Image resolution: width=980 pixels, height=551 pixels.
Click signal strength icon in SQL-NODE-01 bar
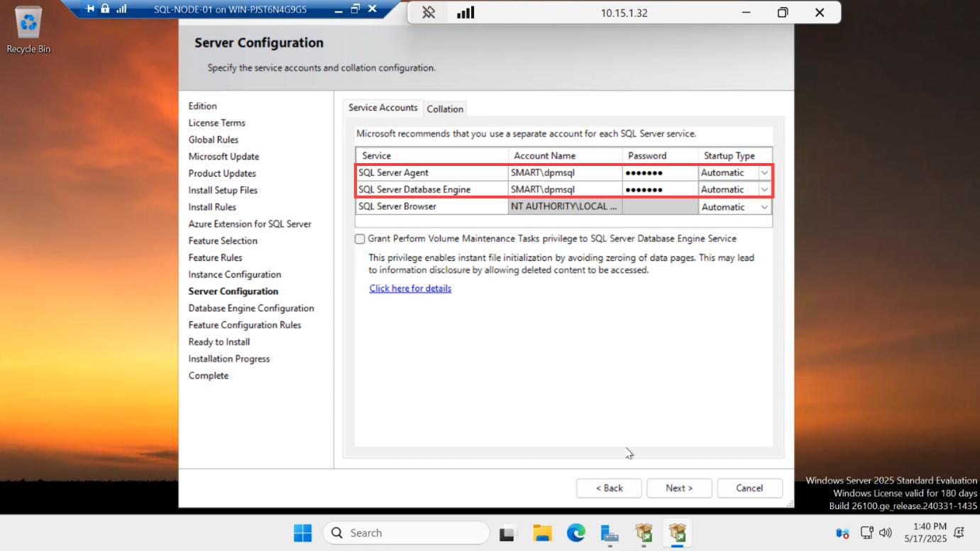[121, 9]
